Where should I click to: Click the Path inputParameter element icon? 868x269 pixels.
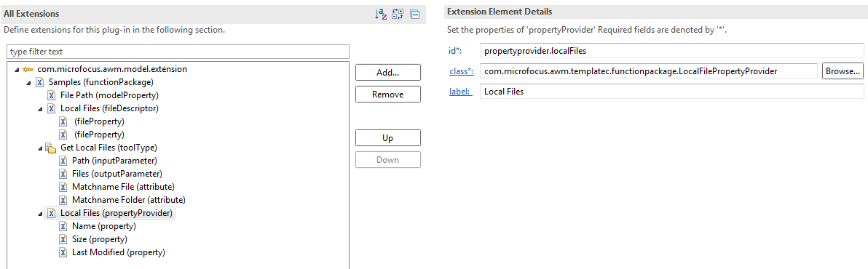[x=63, y=161]
